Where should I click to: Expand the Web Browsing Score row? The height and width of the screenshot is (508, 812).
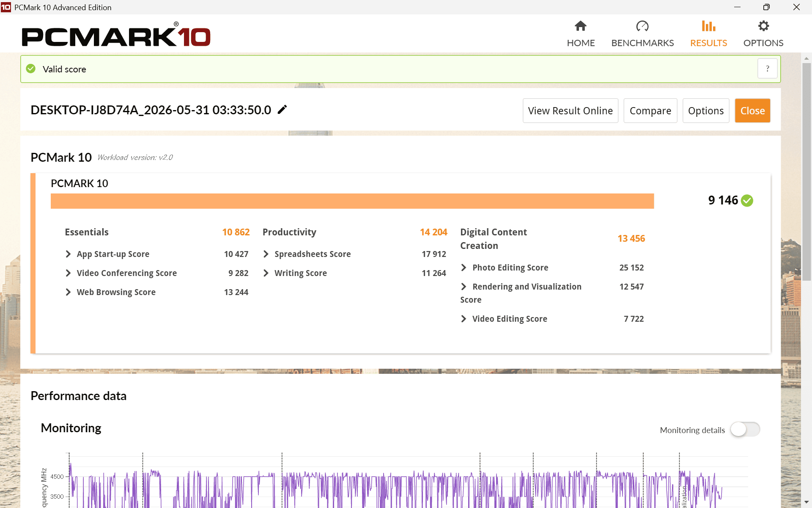coord(68,292)
